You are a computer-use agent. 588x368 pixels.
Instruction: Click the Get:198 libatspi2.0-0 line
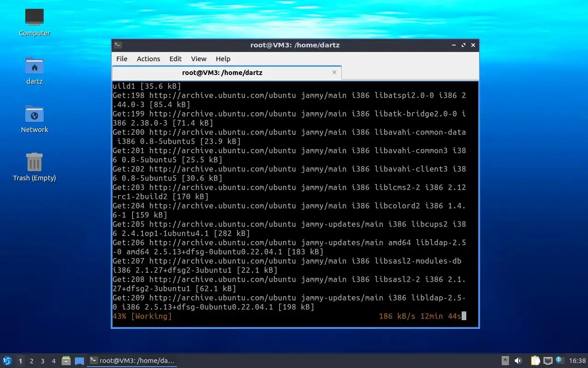point(289,100)
